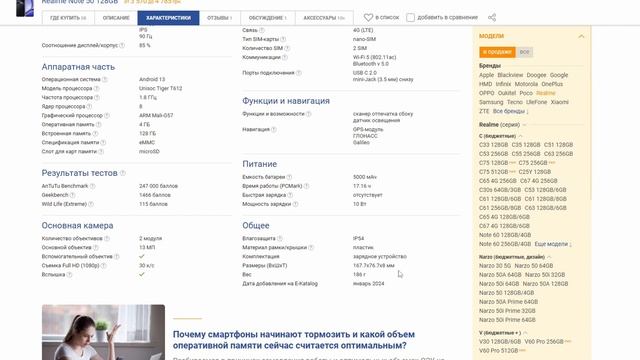Open the Narzo 50 128GB/4GB model link

pos(507,293)
